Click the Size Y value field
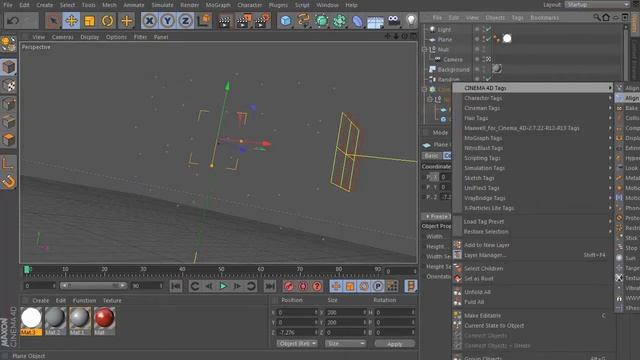The image size is (640, 360). [345, 322]
